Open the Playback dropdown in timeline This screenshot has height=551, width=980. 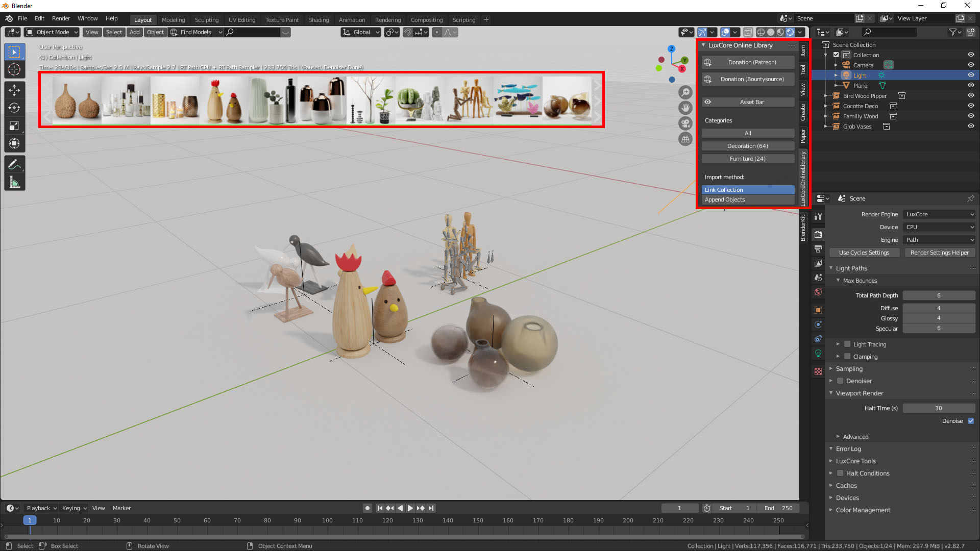tap(41, 508)
